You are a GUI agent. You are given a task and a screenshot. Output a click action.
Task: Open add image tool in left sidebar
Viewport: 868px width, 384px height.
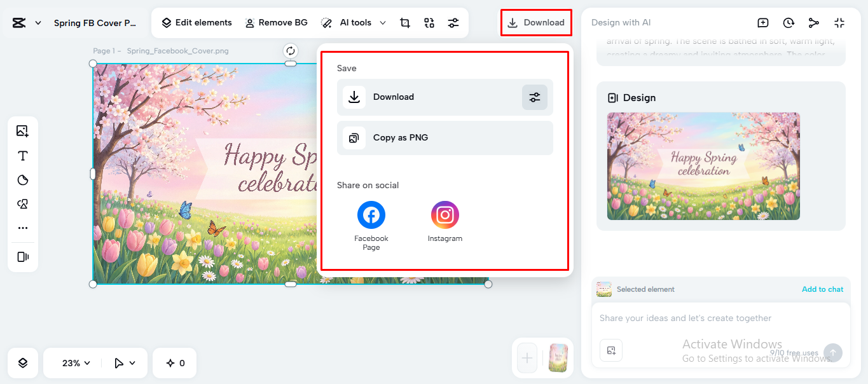tap(23, 131)
